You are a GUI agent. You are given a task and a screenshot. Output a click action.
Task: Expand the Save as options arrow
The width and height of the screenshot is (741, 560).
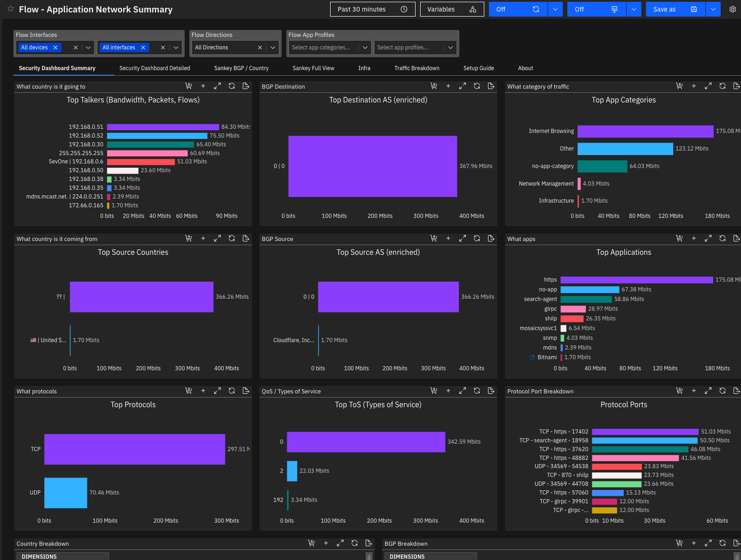point(713,9)
